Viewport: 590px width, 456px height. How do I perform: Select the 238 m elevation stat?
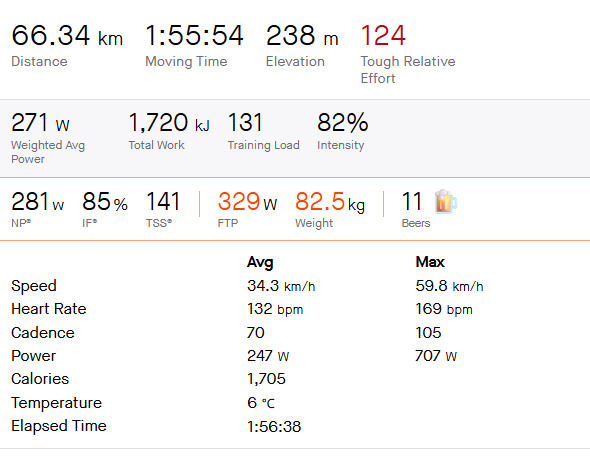302,35
